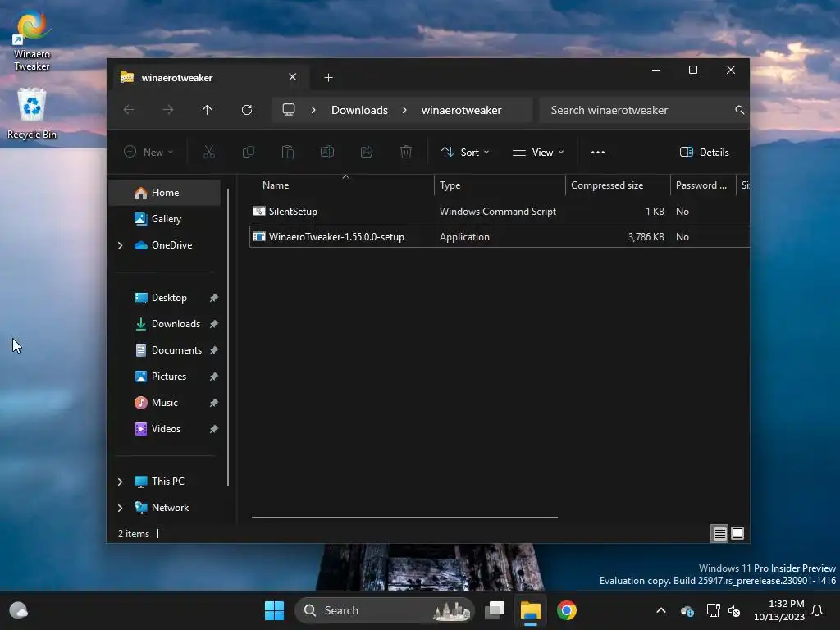Click the horizontal scrollbar in file list
Screen dimensions: 840x630
404,518
